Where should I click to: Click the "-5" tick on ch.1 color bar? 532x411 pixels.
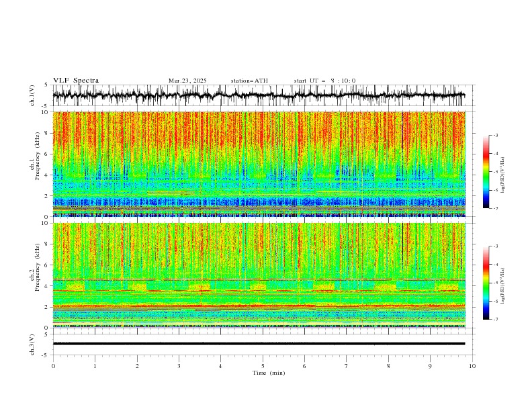point(496,172)
